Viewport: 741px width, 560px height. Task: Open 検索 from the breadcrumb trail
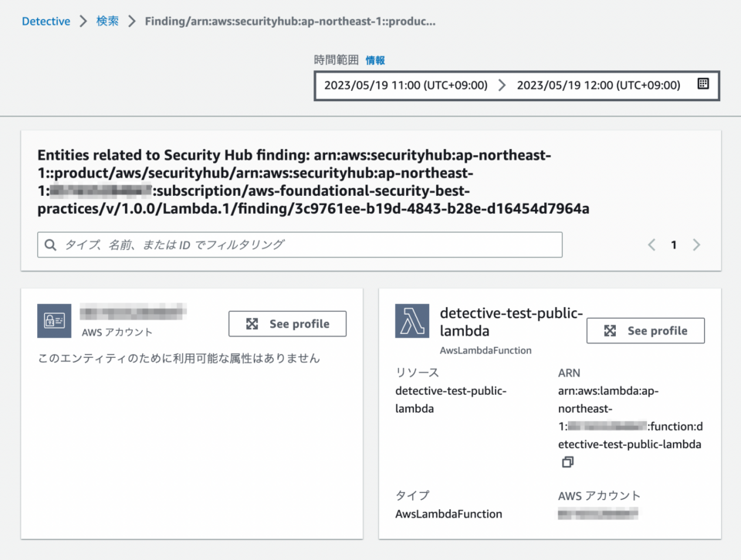pyautogui.click(x=107, y=21)
